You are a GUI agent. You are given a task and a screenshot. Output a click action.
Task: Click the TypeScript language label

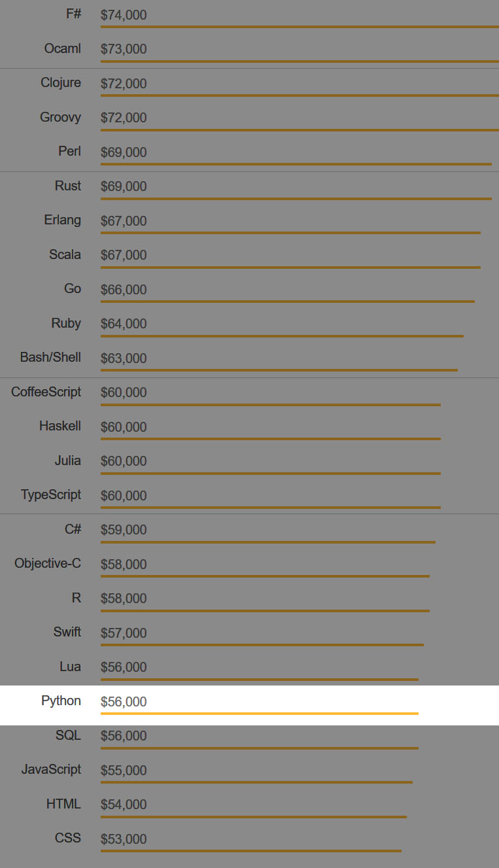point(51,495)
